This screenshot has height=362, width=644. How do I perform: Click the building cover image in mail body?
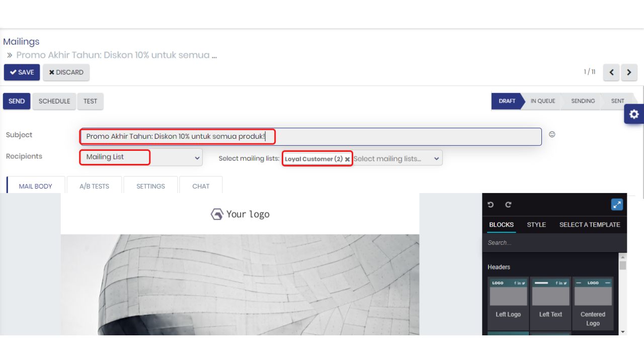[x=240, y=285]
